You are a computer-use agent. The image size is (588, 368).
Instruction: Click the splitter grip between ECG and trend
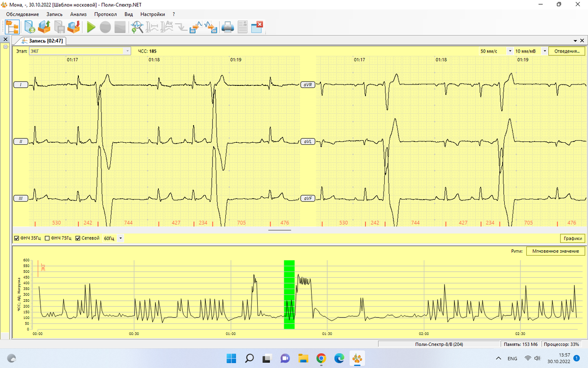point(280,230)
